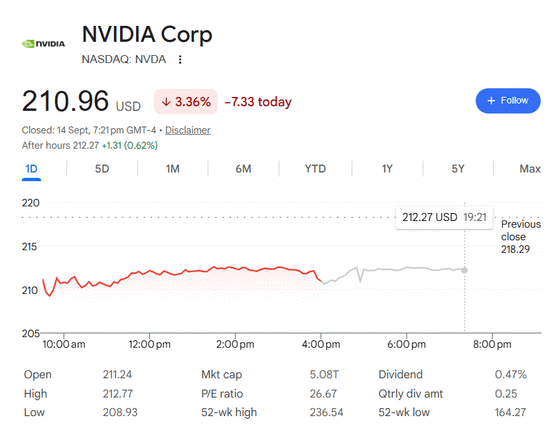The width and height of the screenshot is (550, 442).
Task: Switch to the 5Y chart tab
Action: [458, 169]
